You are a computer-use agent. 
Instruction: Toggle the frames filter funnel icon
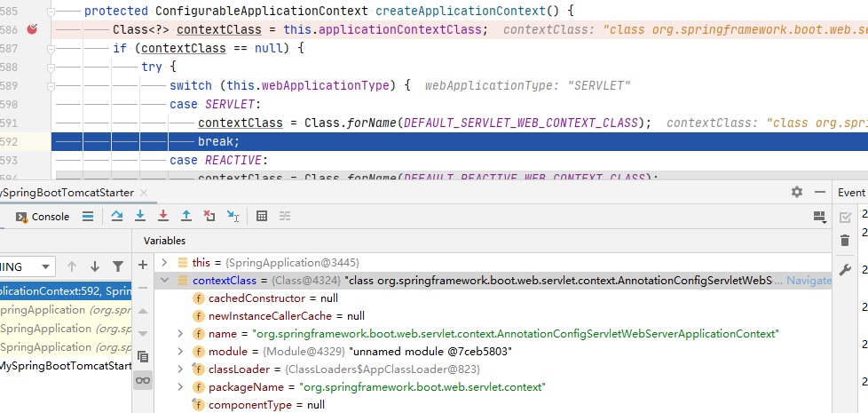coord(118,266)
